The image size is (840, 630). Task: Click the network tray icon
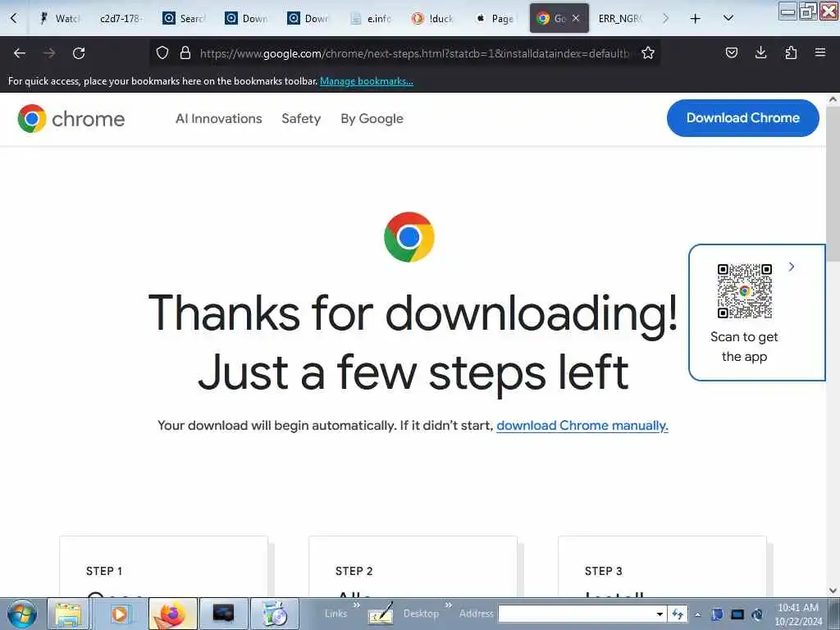(x=757, y=614)
